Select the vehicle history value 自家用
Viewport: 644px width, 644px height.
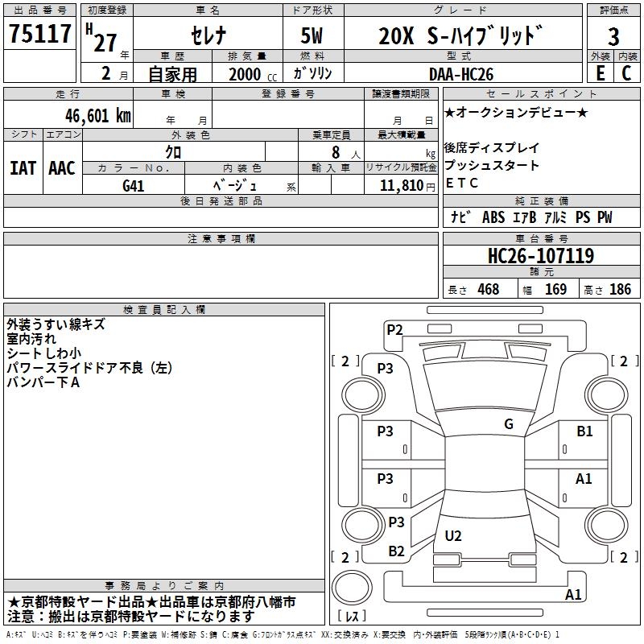pyautogui.click(x=172, y=74)
